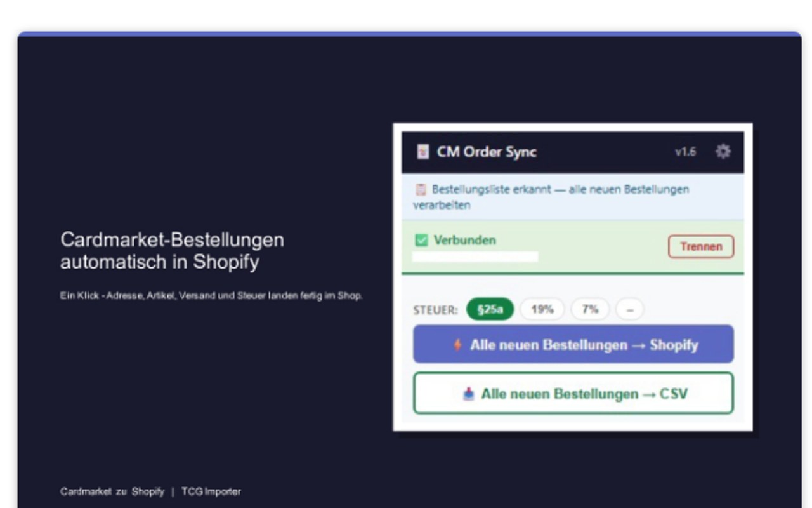
Task: Click the CM Order Sync title
Action: (487, 152)
